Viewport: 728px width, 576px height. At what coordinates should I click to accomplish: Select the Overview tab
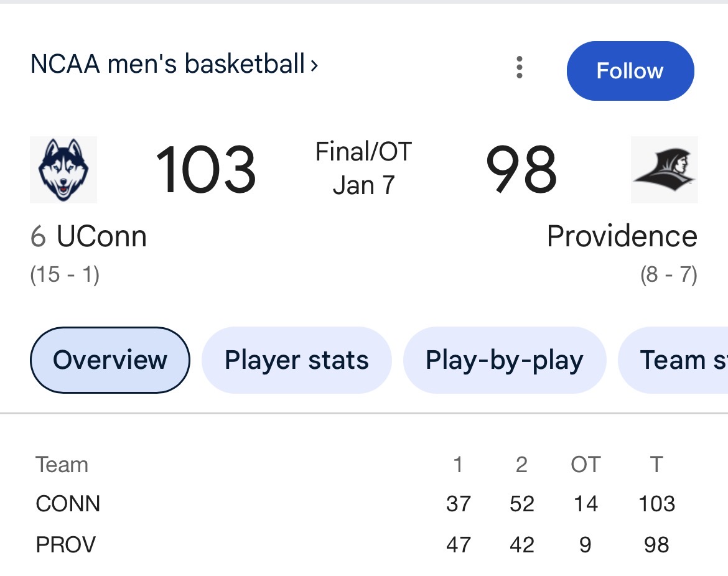click(110, 360)
